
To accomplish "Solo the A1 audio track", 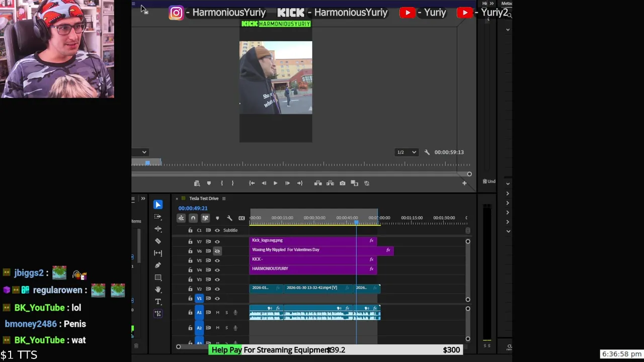I will pyautogui.click(x=226, y=313).
